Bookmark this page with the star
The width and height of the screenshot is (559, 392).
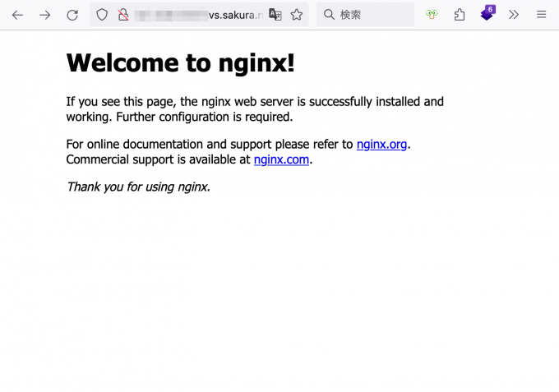[x=296, y=15]
